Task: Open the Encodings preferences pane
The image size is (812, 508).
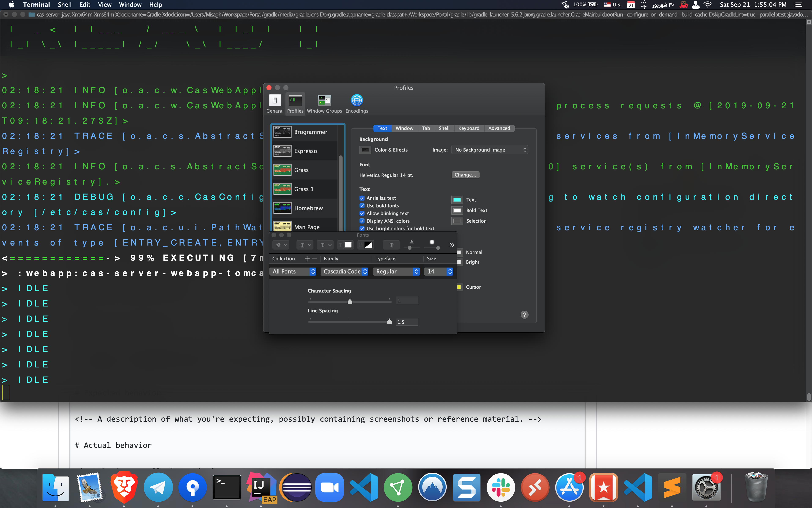Action: coord(357,104)
